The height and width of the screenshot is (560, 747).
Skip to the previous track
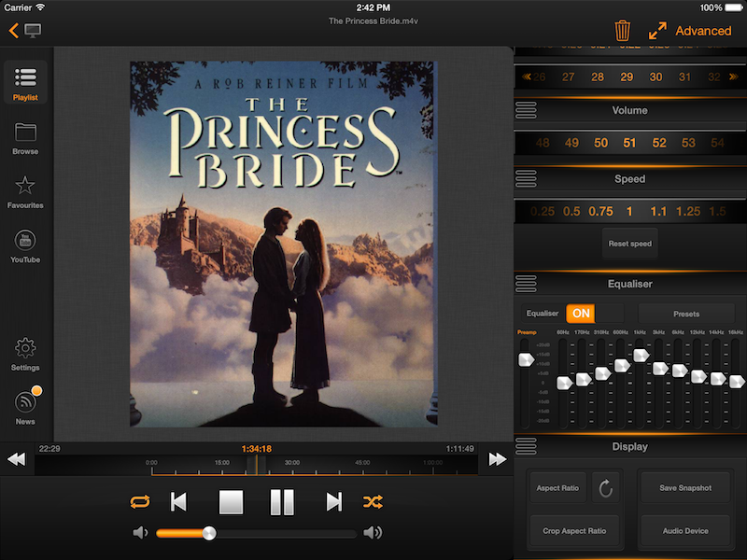click(x=178, y=502)
